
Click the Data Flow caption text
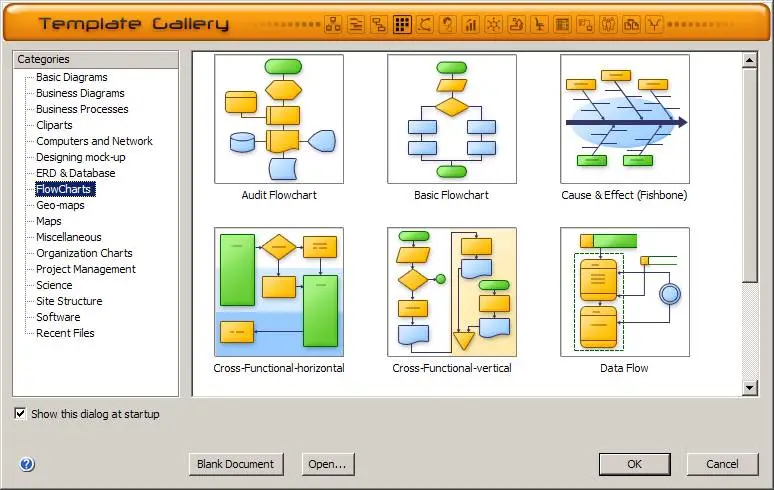click(x=624, y=368)
